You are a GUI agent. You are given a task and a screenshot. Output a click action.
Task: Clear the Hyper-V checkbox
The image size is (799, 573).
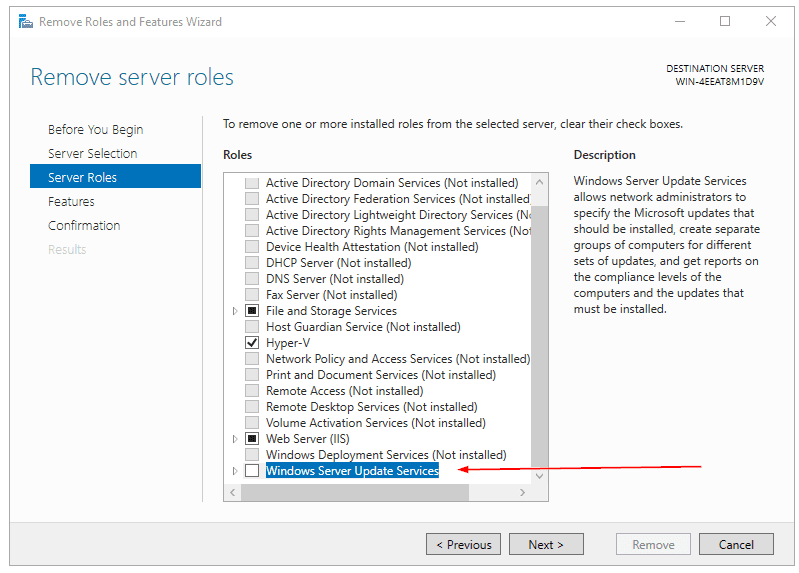(x=252, y=343)
